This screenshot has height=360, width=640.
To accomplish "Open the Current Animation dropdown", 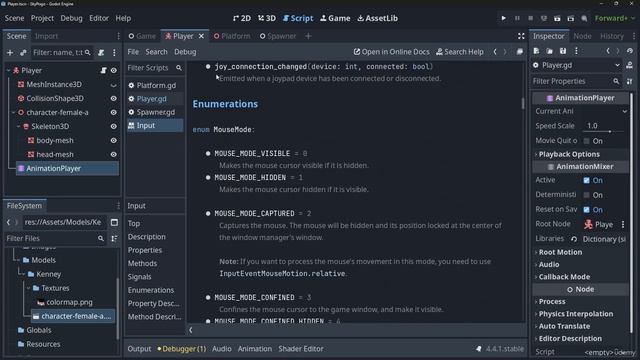I will click(605, 111).
